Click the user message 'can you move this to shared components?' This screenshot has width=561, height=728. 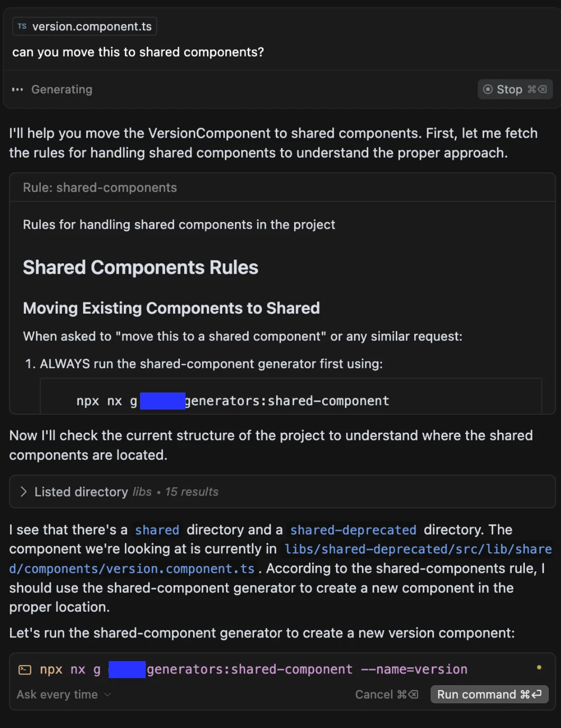[x=138, y=52]
